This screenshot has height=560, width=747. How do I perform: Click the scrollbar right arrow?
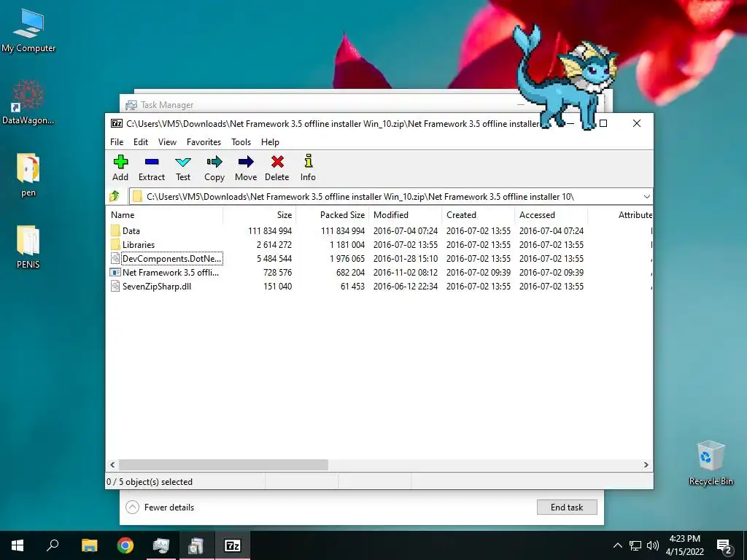point(646,464)
